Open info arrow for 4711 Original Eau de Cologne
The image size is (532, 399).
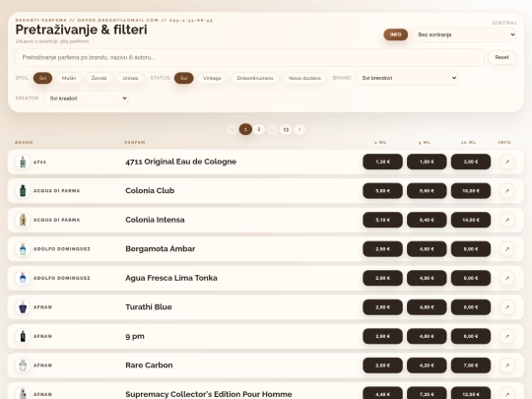507,162
